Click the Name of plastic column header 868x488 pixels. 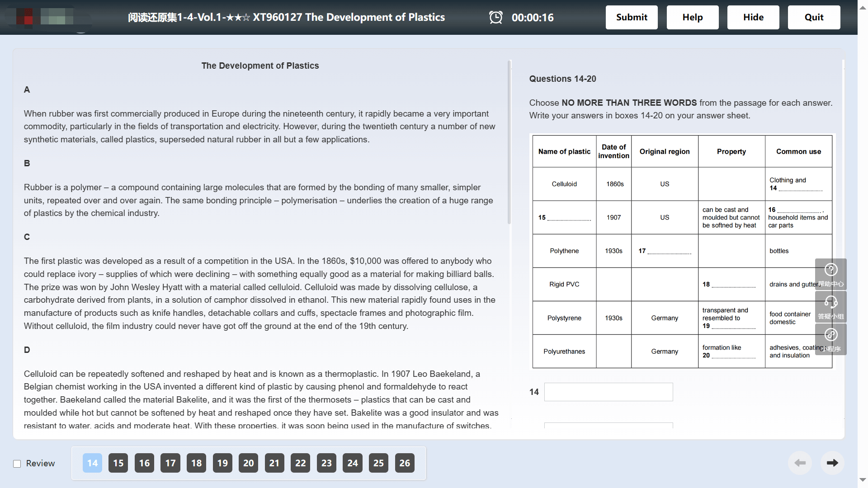point(564,151)
